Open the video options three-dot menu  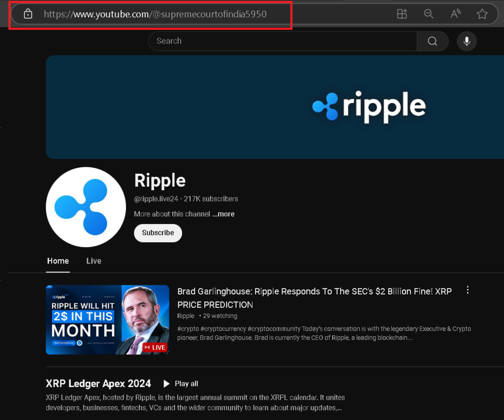(x=468, y=290)
